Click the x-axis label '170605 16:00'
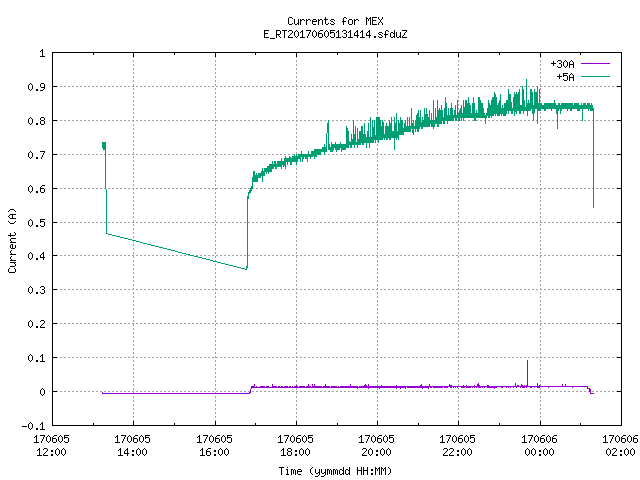The width and height of the screenshot is (640, 480). point(214,446)
